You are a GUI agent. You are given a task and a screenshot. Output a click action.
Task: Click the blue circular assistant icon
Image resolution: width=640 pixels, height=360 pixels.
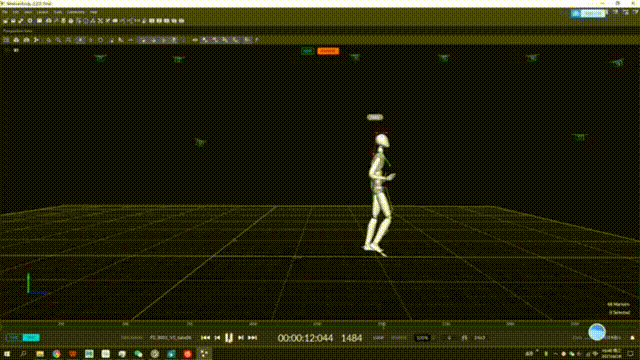[597, 332]
